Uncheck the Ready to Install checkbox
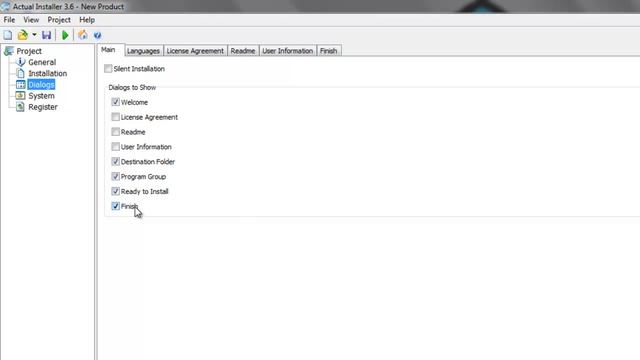 pos(116,191)
